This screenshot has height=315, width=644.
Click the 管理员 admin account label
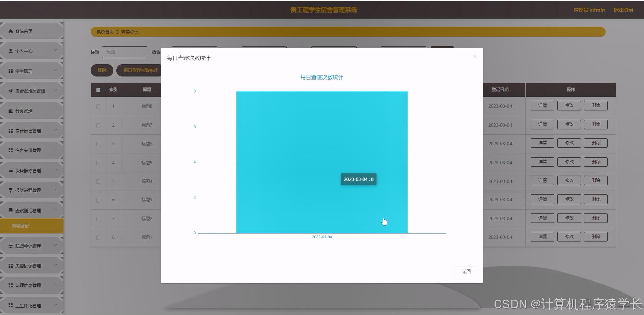[x=589, y=10]
